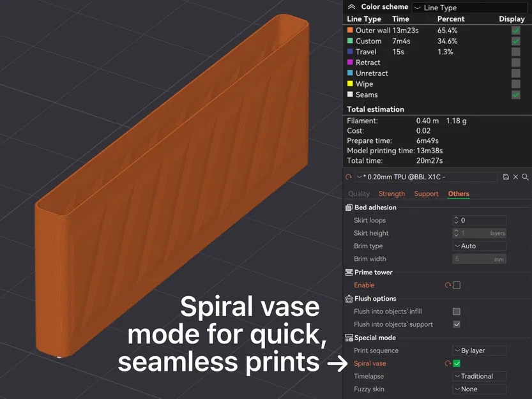Click the Flush options section icon
Viewport: 532px width, 399px height.
coord(349,299)
